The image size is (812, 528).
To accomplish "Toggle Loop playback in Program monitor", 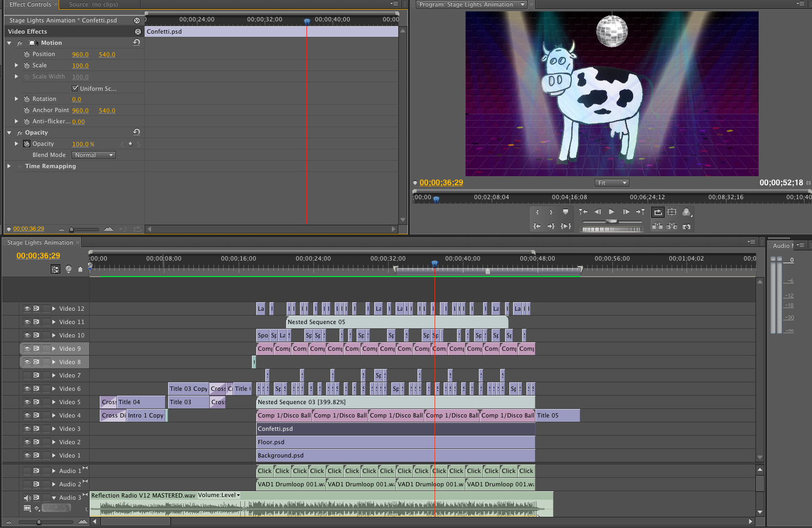I will 658,212.
